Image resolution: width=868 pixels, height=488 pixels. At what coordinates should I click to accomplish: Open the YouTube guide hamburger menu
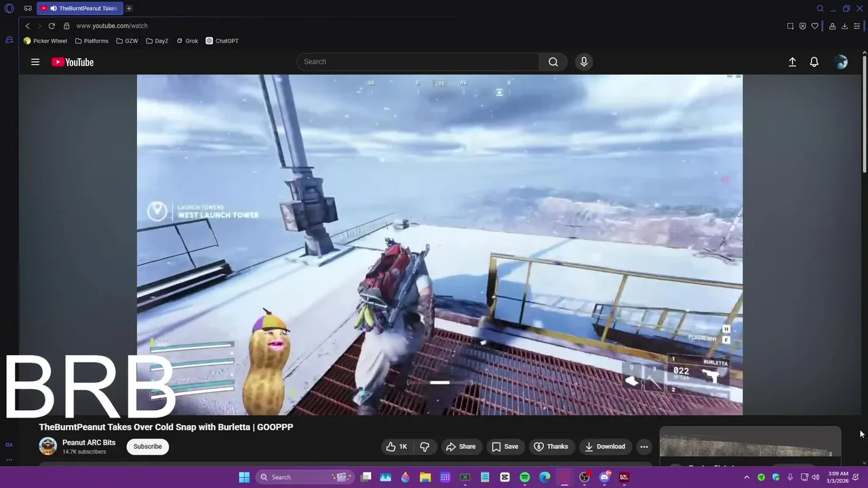point(35,62)
